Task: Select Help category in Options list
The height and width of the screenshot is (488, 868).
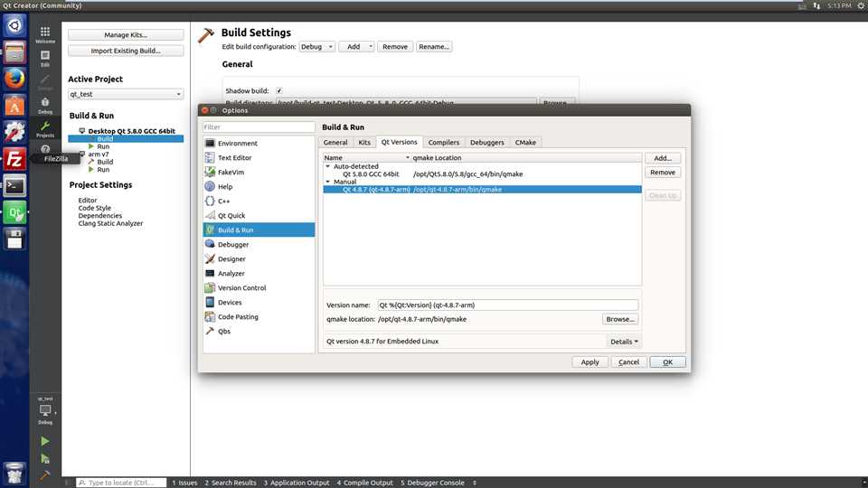Action: pos(259,186)
